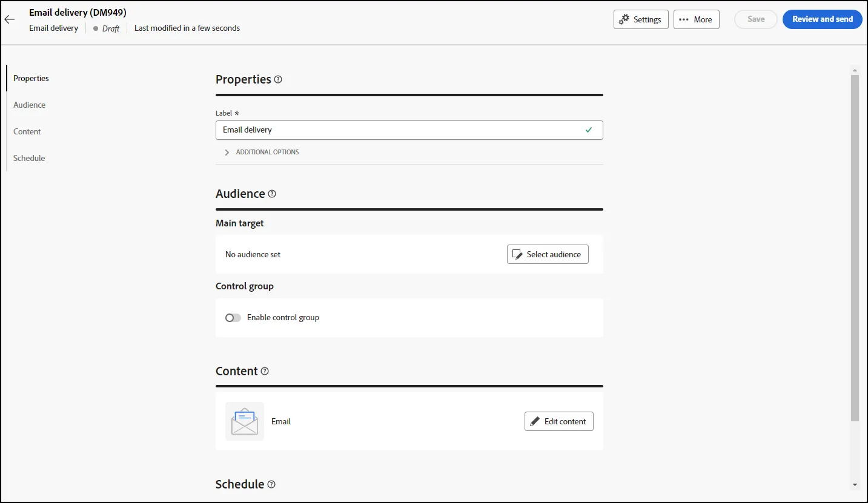
Task: Jump to Audience section in sidebar
Action: [29, 105]
